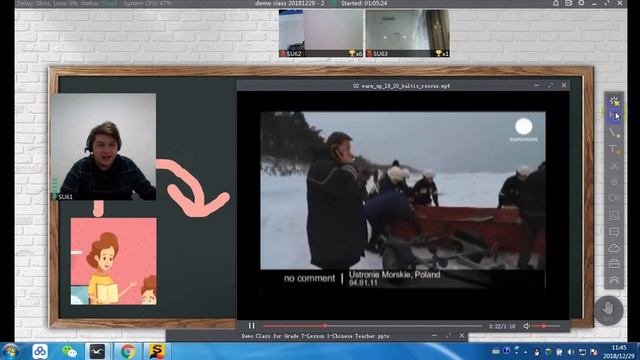Click the clear board tool icon

tap(614, 182)
